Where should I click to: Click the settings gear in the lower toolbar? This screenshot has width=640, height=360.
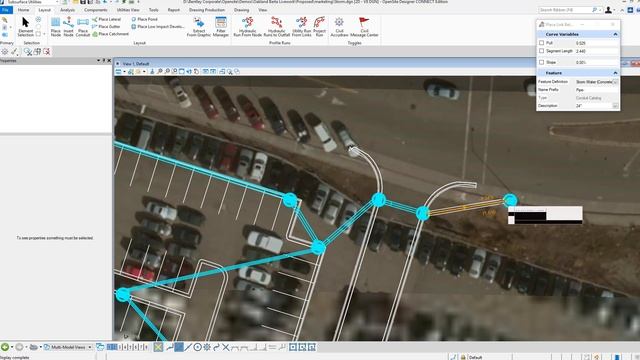point(207,347)
